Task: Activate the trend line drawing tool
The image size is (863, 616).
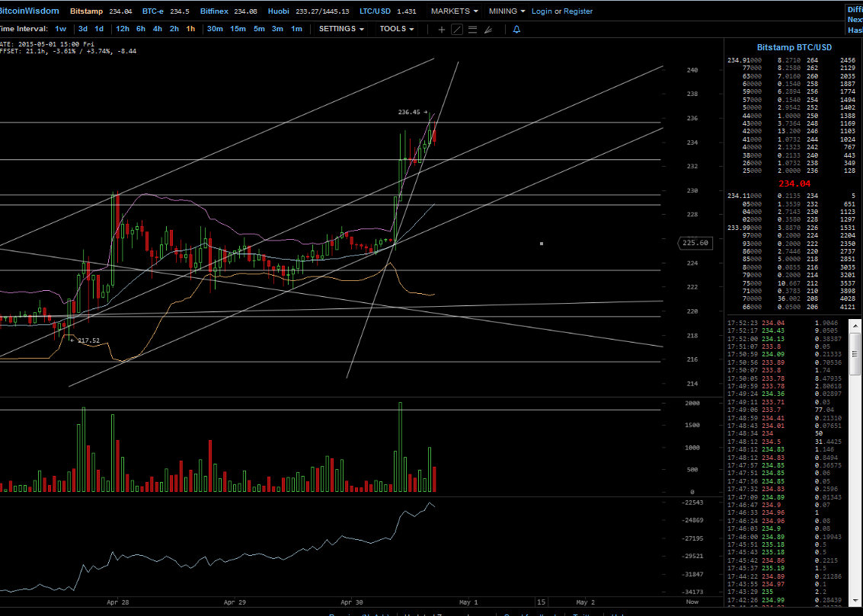Action: [457, 30]
